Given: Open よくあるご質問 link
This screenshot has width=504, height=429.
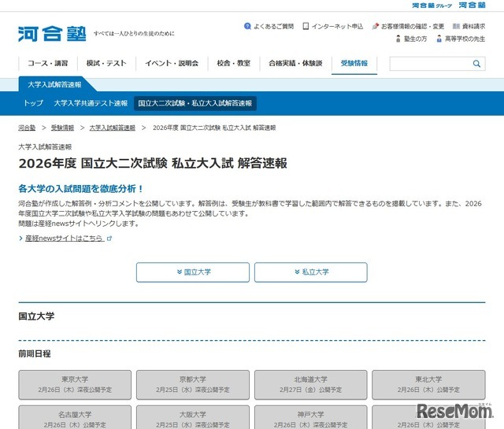Looking at the screenshot, I should (x=273, y=26).
